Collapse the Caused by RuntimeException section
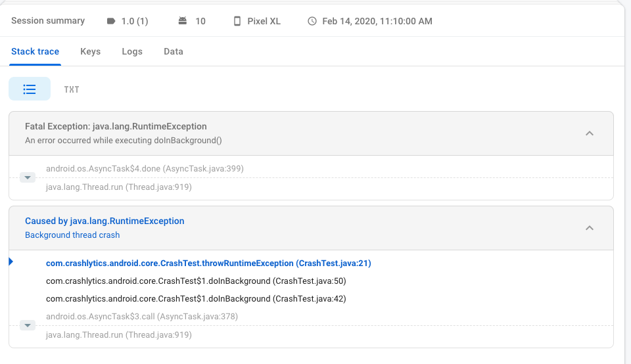 (x=590, y=228)
